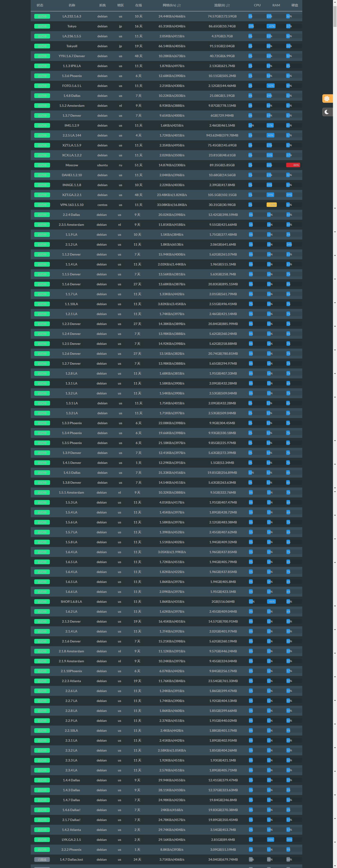Click the offline status badge for 1.4.7 Dallas.lost
The image size is (337, 868).
(x=42, y=859)
